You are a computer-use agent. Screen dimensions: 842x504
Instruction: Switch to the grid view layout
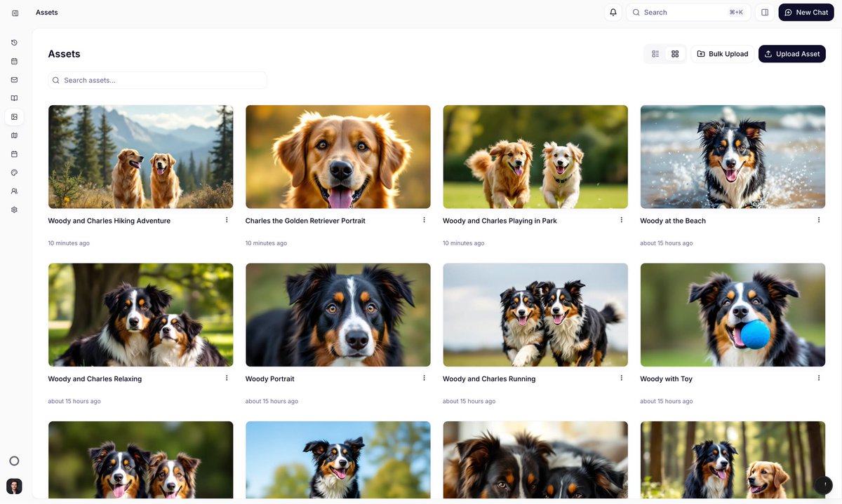click(x=675, y=54)
